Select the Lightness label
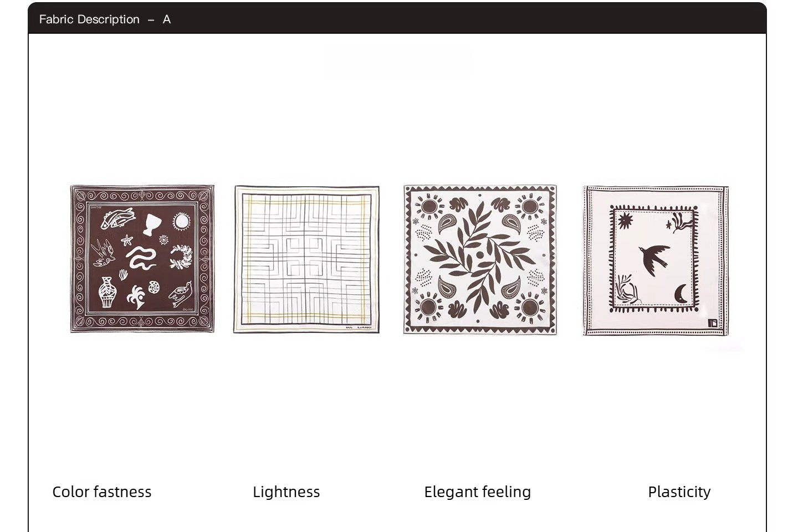Viewport: 798px width, 532px height. [x=287, y=492]
